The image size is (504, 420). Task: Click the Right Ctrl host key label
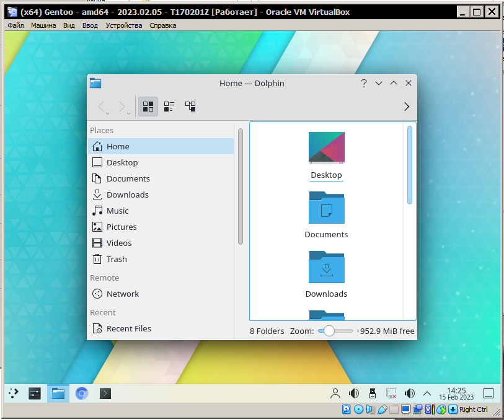pyautogui.click(x=474, y=409)
